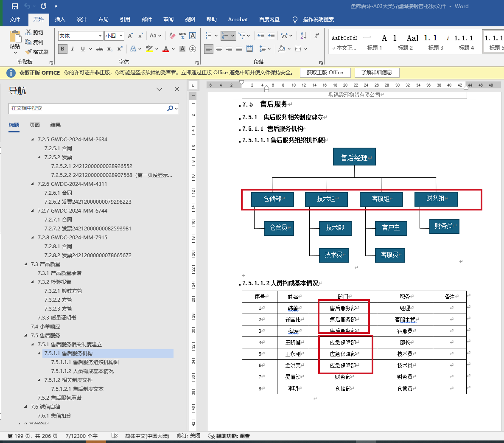The width and height of the screenshot is (504, 443).
Task: Click the Redo (repeat) icon
Action: [43, 6]
